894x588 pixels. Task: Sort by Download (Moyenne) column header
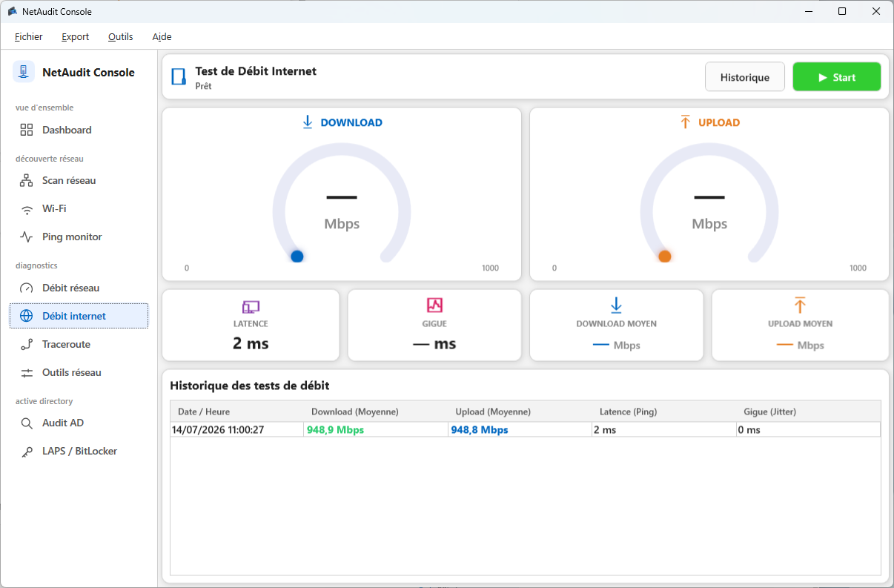376,412
